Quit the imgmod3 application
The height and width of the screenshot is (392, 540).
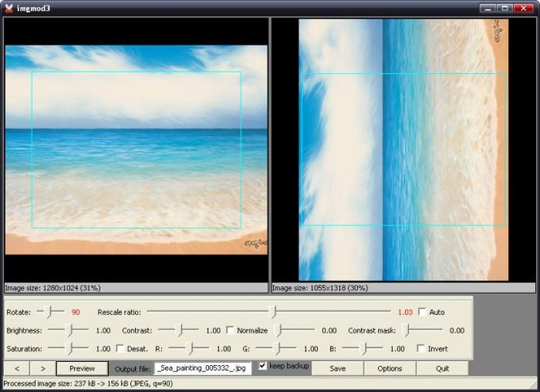[x=442, y=369]
